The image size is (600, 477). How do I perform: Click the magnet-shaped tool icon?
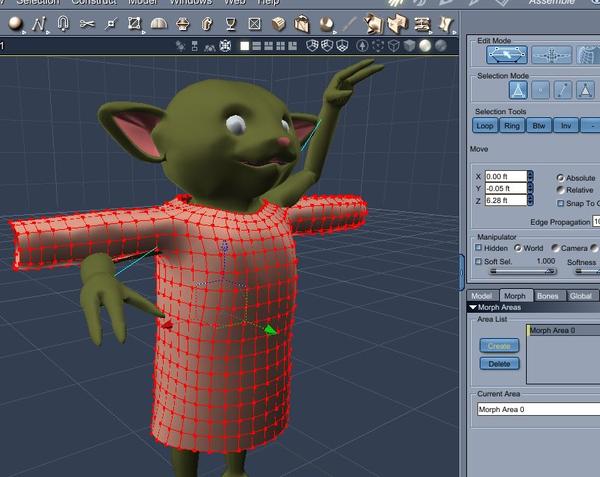click(x=63, y=24)
